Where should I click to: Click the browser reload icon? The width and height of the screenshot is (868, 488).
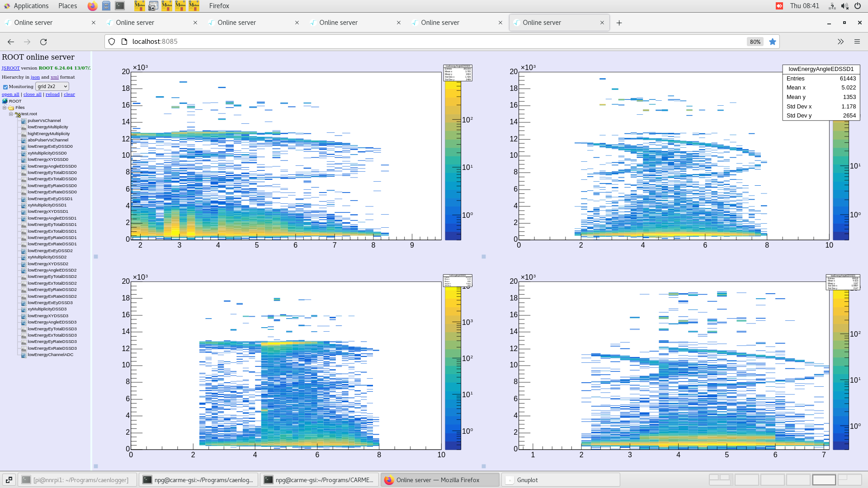[x=43, y=42]
